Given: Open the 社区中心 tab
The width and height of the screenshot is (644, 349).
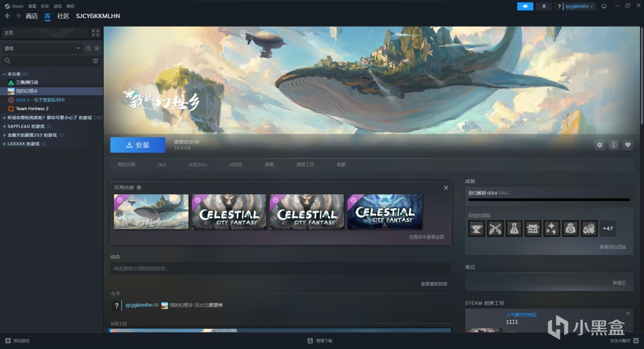Looking at the screenshot, I should tap(197, 165).
